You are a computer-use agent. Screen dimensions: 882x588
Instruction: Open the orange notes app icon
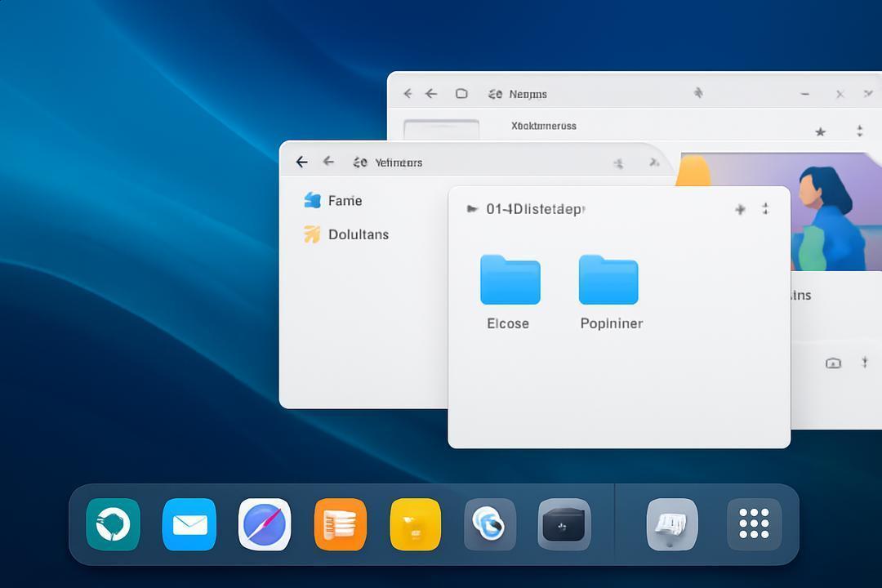(x=341, y=524)
